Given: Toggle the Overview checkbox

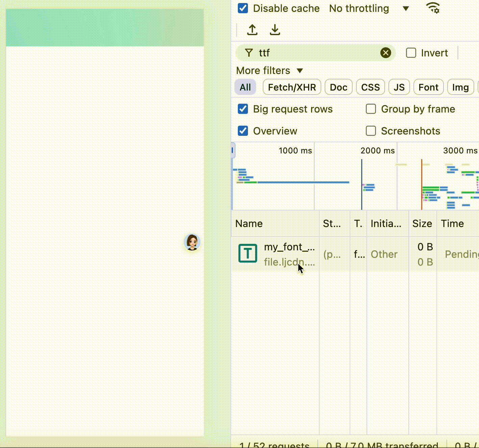Looking at the screenshot, I should pos(243,131).
